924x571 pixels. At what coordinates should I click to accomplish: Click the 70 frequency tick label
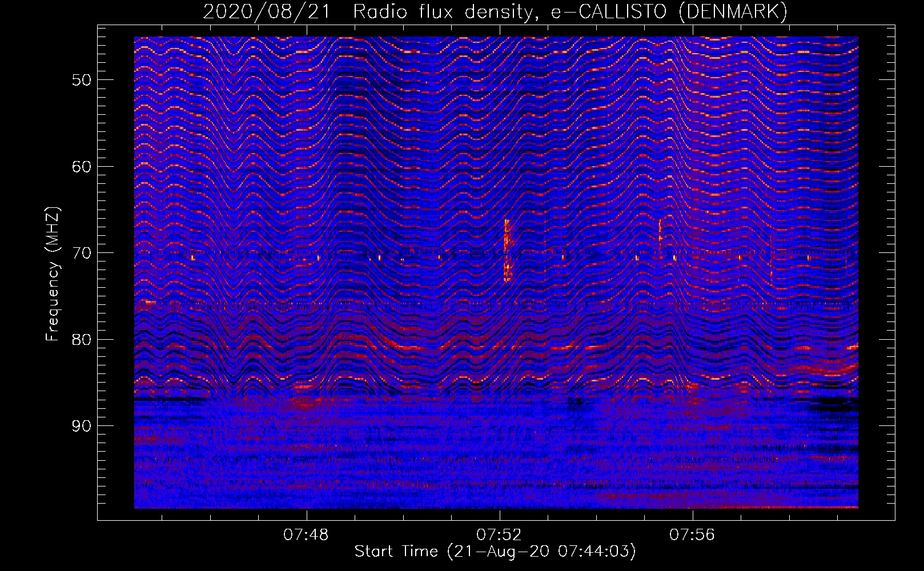pyautogui.click(x=82, y=253)
